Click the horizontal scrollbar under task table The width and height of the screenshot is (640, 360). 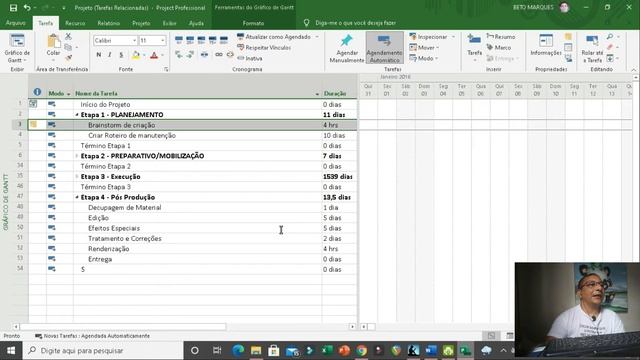(122, 327)
